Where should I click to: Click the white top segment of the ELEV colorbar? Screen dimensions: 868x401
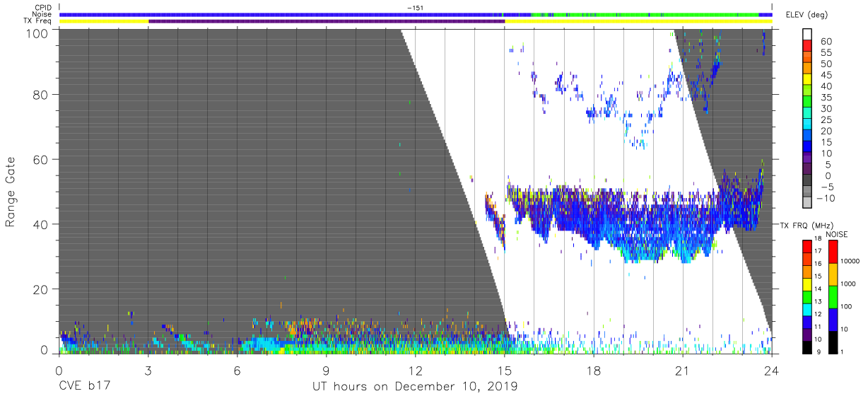click(807, 35)
